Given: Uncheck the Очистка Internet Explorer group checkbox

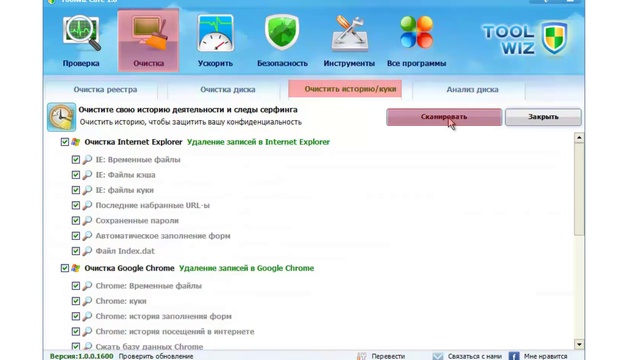Looking at the screenshot, I should 64,142.
